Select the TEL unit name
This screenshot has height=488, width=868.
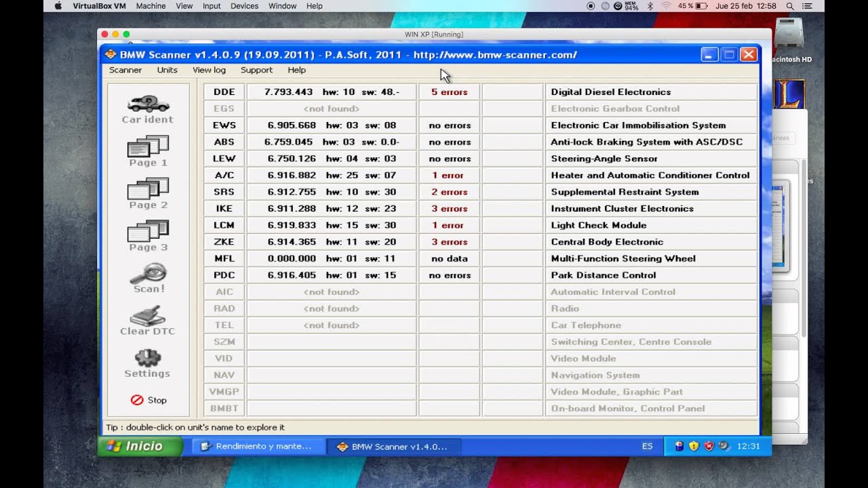(224, 325)
